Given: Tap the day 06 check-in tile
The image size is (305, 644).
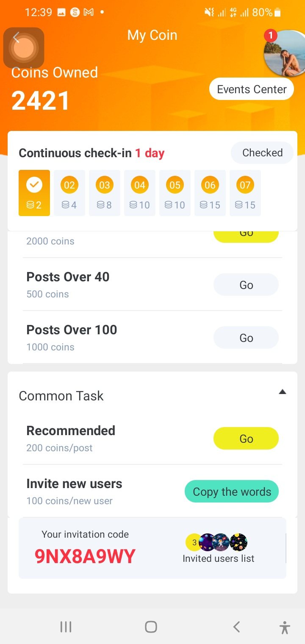Looking at the screenshot, I should click(x=210, y=193).
